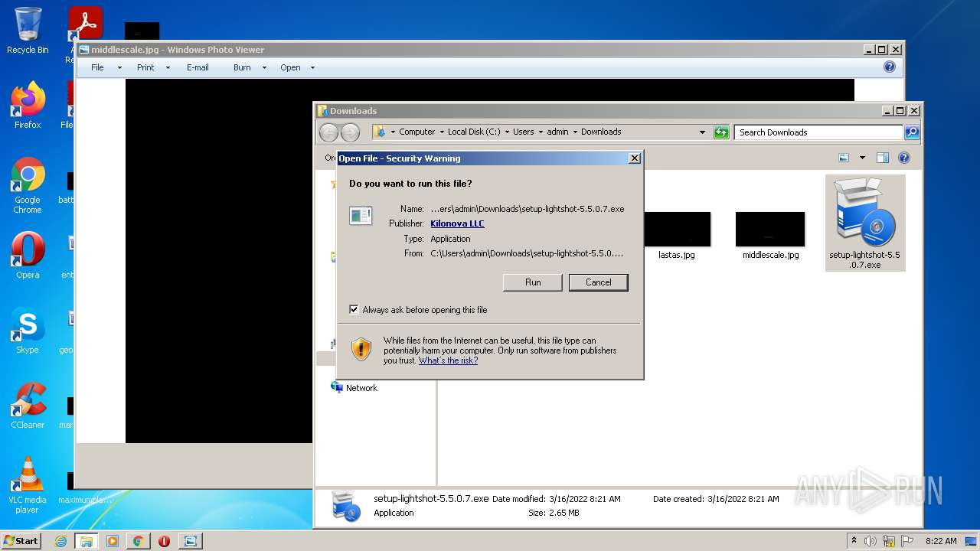Click Run button in security warning
Image resolution: width=980 pixels, height=551 pixels.
coord(533,282)
